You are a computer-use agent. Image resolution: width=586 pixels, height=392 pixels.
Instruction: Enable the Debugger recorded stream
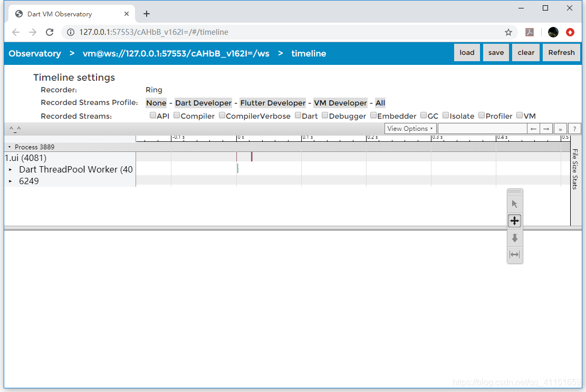tap(325, 115)
